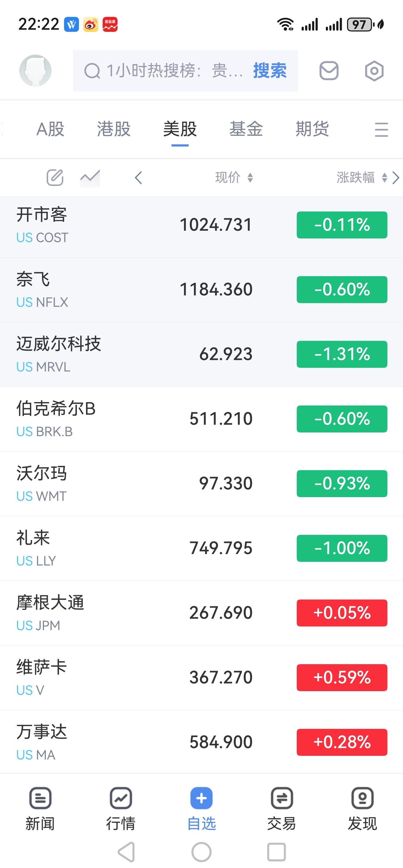The height and width of the screenshot is (868, 403).
Task: Expand the category hamburger menu
Action: click(381, 129)
